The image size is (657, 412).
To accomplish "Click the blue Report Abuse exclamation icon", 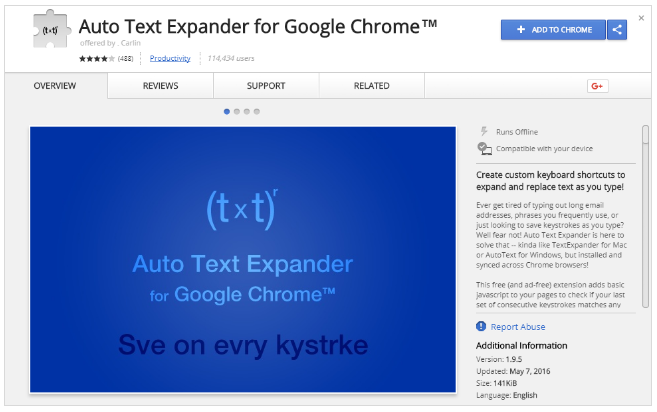I will coord(481,326).
